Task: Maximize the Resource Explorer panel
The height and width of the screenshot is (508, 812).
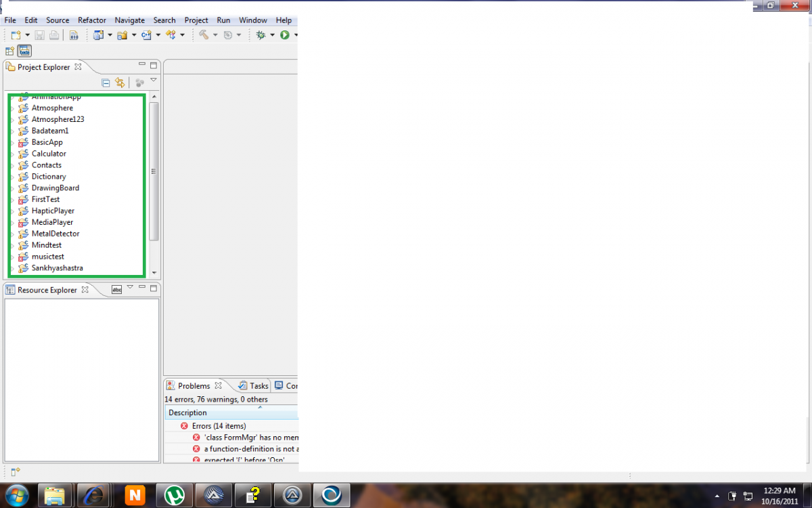Action: [154, 288]
